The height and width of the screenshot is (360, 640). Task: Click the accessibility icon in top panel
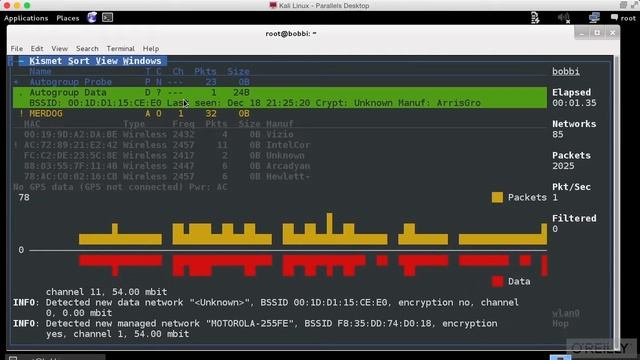tap(535, 18)
